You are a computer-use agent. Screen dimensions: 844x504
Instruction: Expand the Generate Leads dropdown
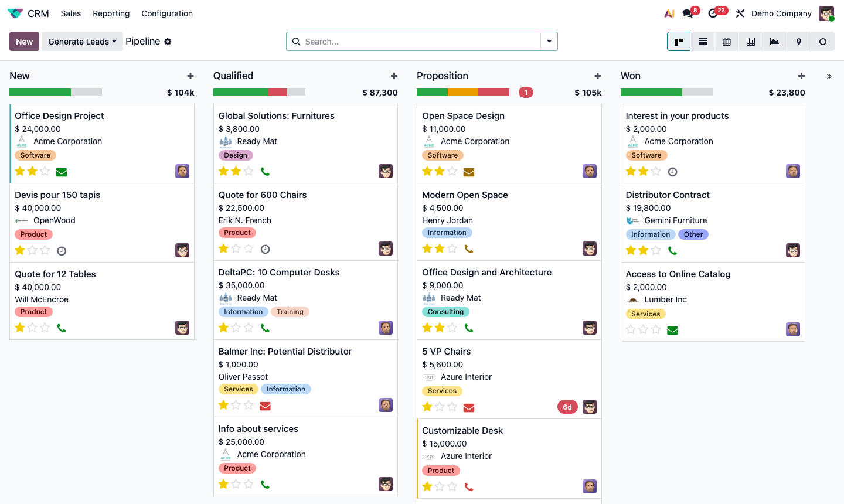click(x=82, y=41)
